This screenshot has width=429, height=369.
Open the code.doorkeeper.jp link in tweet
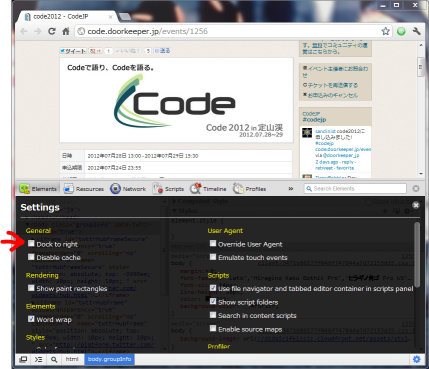click(343, 149)
